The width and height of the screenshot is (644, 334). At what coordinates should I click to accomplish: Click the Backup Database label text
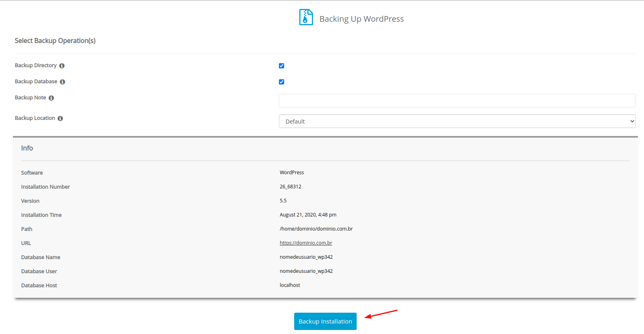36,81
